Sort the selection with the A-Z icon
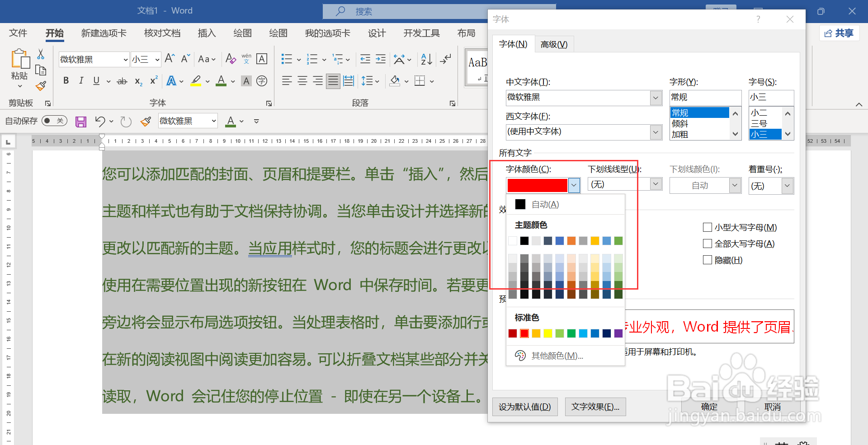 [x=426, y=59]
